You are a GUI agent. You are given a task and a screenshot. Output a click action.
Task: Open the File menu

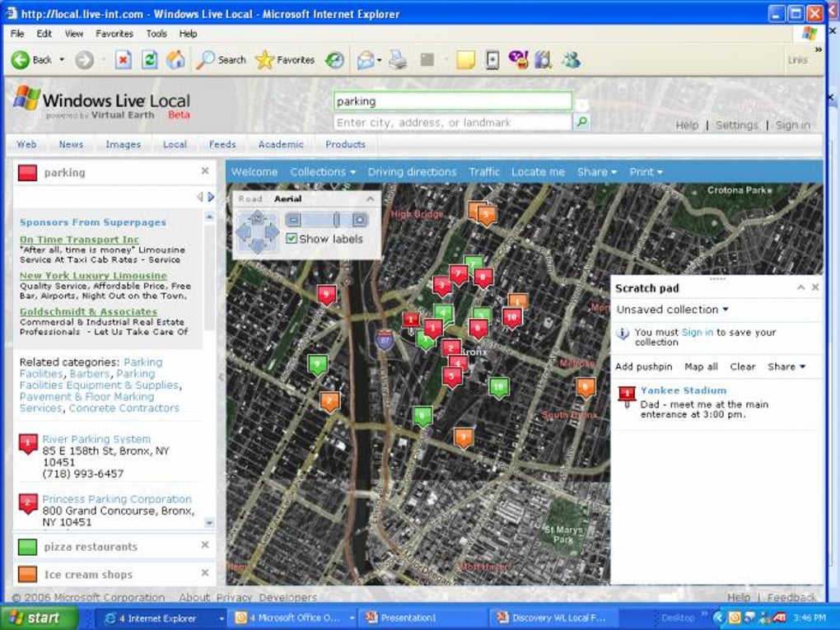pyautogui.click(x=17, y=33)
